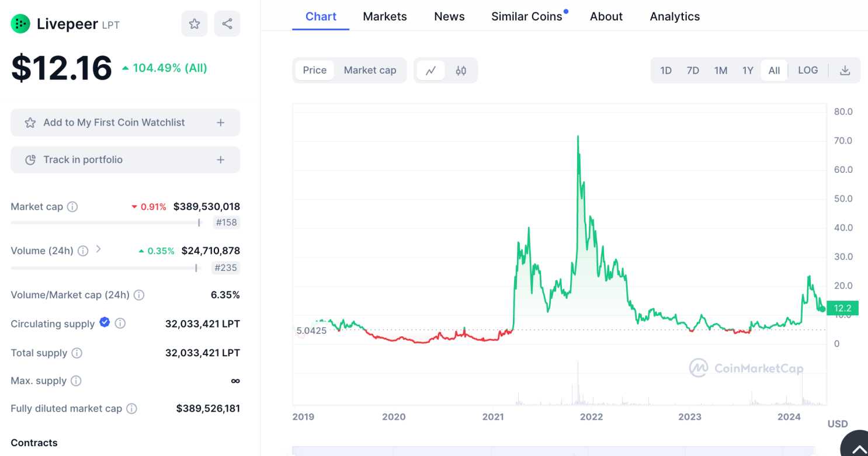Screen dimensions: 868x456
Task: Click the 6.35% volume ratio value
Action: pos(225,295)
